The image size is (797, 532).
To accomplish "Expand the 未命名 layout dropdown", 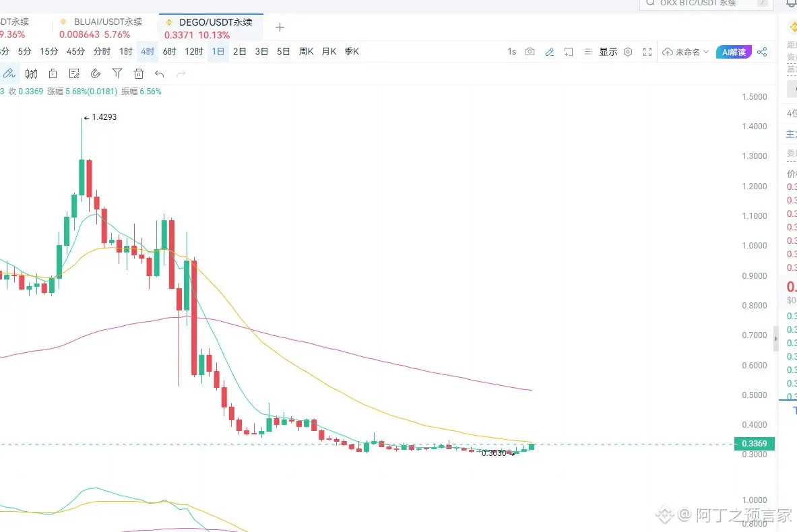I will [x=692, y=52].
